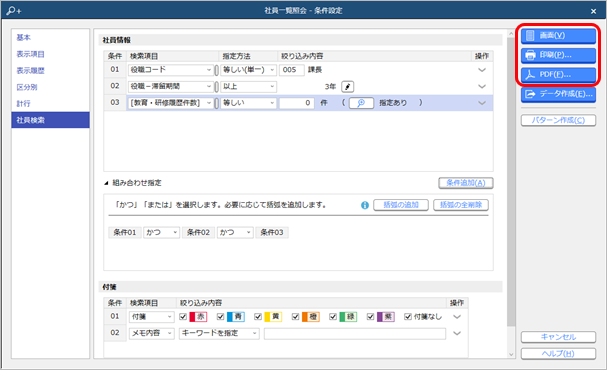This screenshot has width=607, height=370.
Task: Select the 計行 tab
Action: pos(50,103)
